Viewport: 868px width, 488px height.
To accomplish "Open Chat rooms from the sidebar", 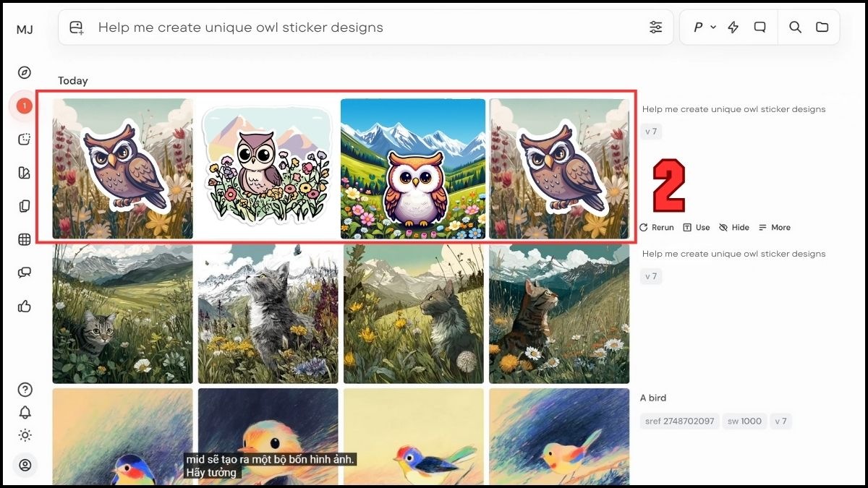I will click(x=25, y=273).
